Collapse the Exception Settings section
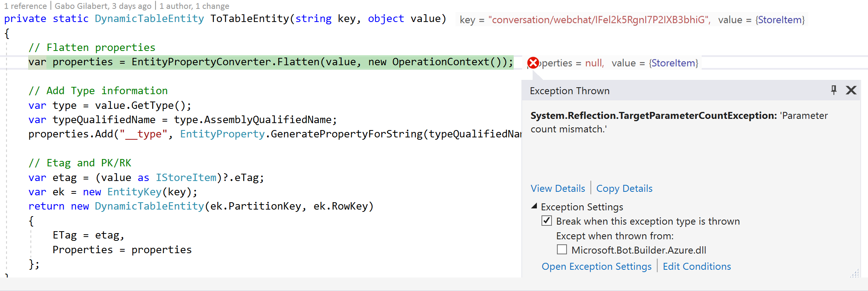Viewport: 868px width, 291px height. (x=534, y=206)
